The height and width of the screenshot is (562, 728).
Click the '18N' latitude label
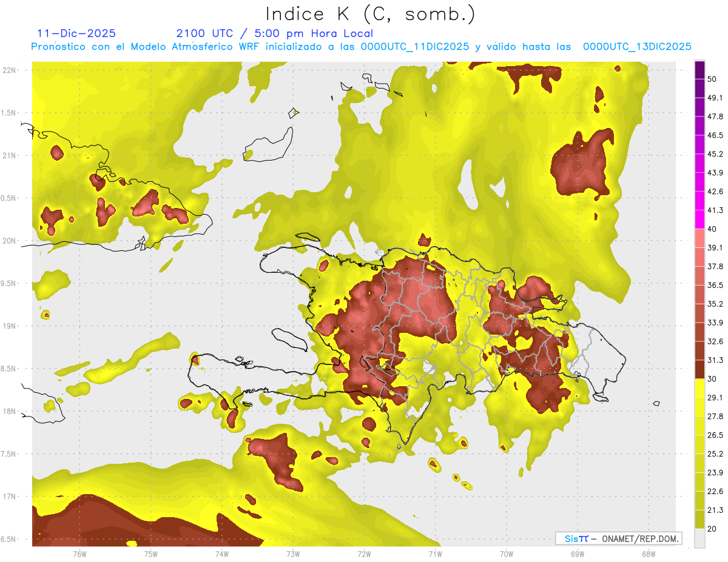10,411
